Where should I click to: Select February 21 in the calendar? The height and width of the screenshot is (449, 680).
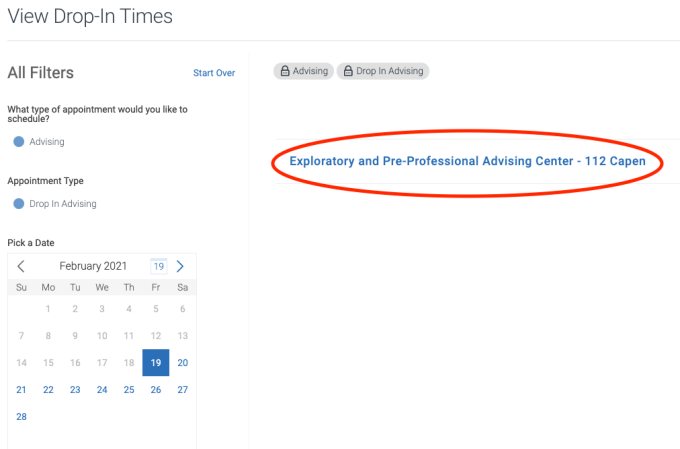(21, 390)
